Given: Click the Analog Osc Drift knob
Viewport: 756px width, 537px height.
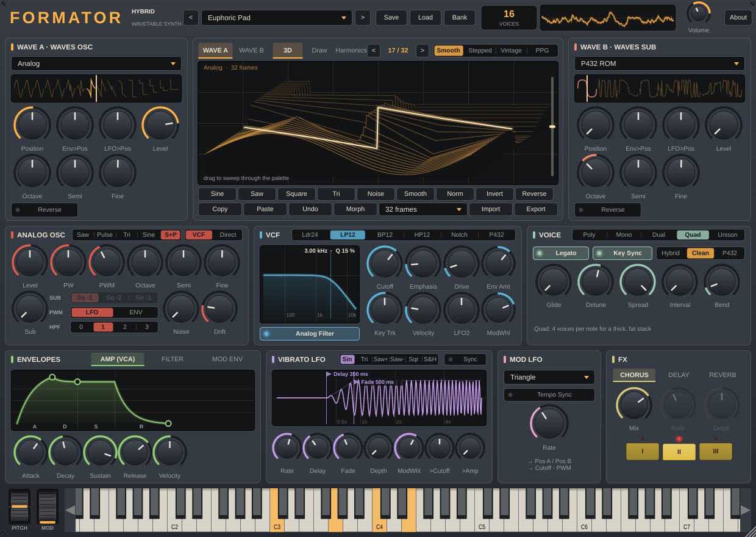Looking at the screenshot, I should pyautogui.click(x=219, y=309).
